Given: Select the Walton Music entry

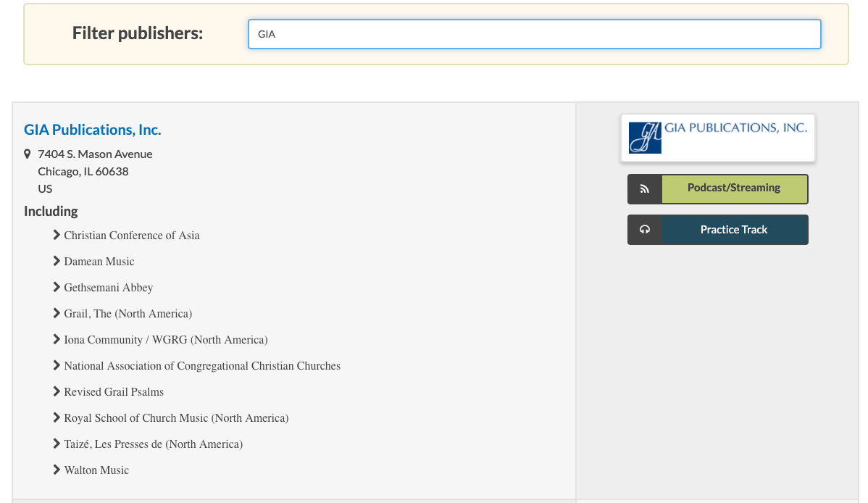Looking at the screenshot, I should point(96,470).
